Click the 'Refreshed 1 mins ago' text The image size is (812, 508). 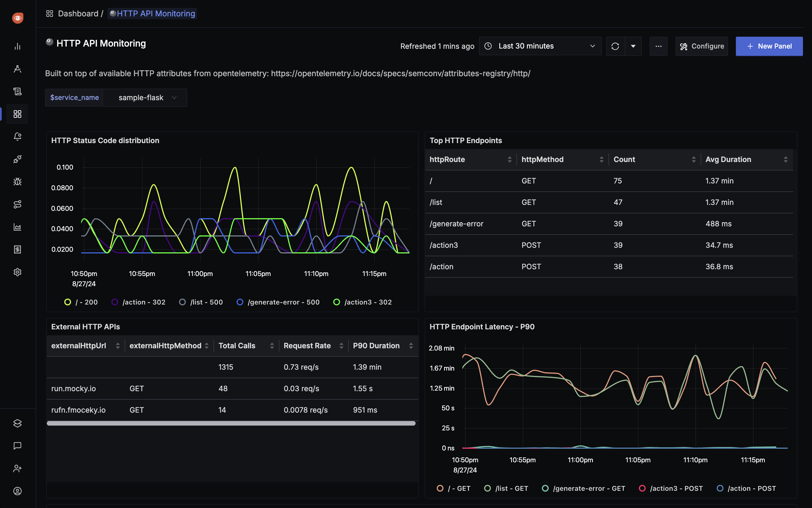click(437, 46)
